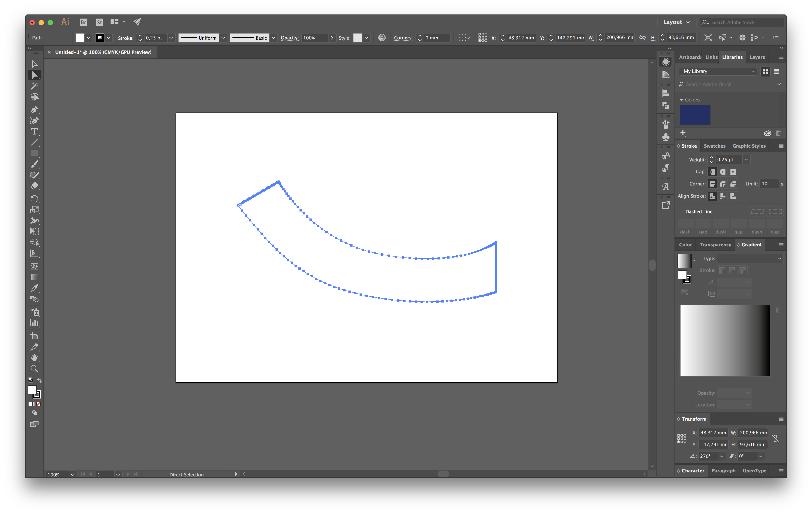Enable Align Stroke to inside

coord(723,196)
